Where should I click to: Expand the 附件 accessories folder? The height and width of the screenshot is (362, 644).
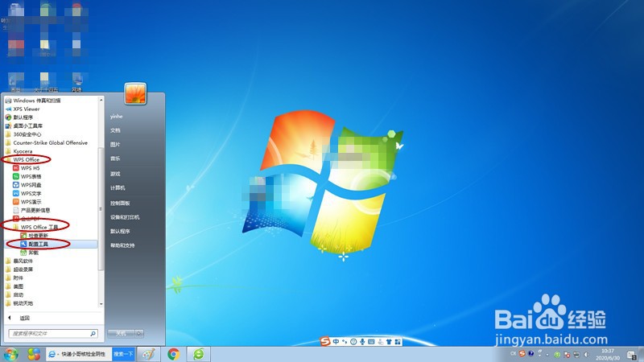point(14,278)
